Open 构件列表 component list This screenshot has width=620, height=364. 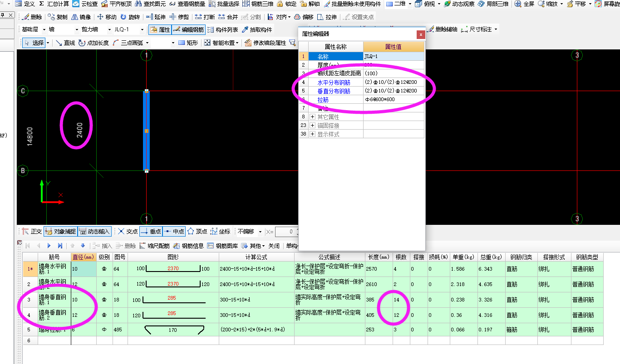[x=223, y=30]
